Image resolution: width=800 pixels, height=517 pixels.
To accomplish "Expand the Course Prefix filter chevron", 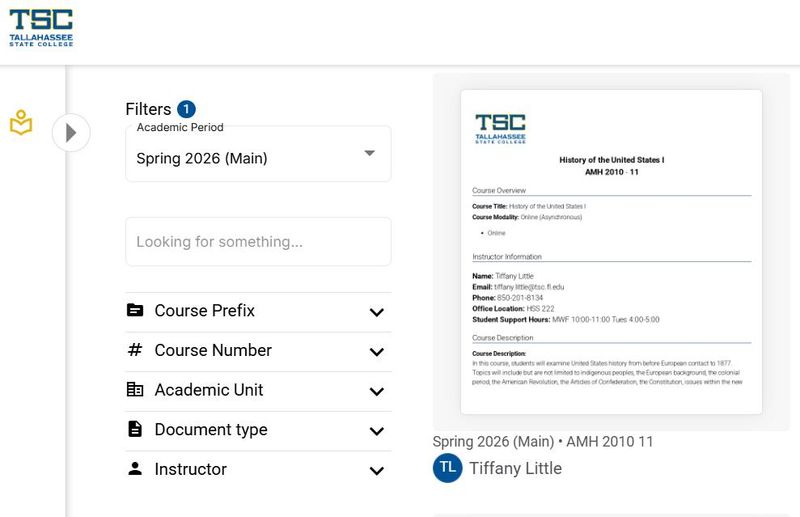I will [377, 312].
